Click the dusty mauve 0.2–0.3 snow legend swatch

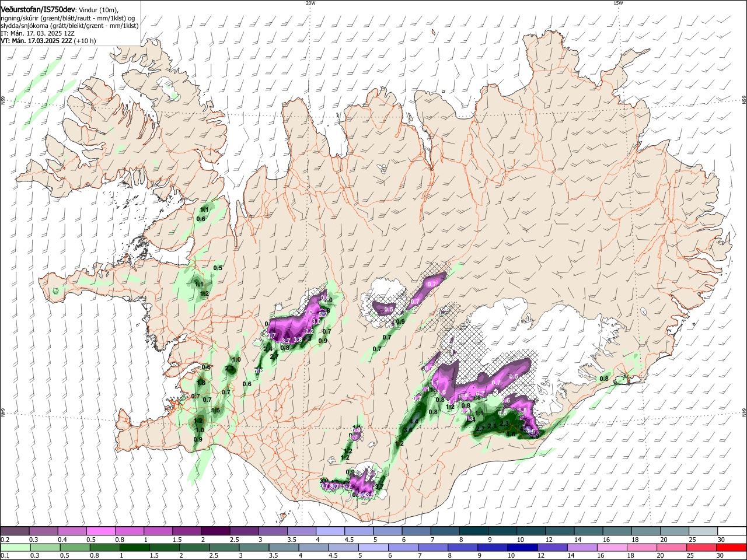point(15,531)
